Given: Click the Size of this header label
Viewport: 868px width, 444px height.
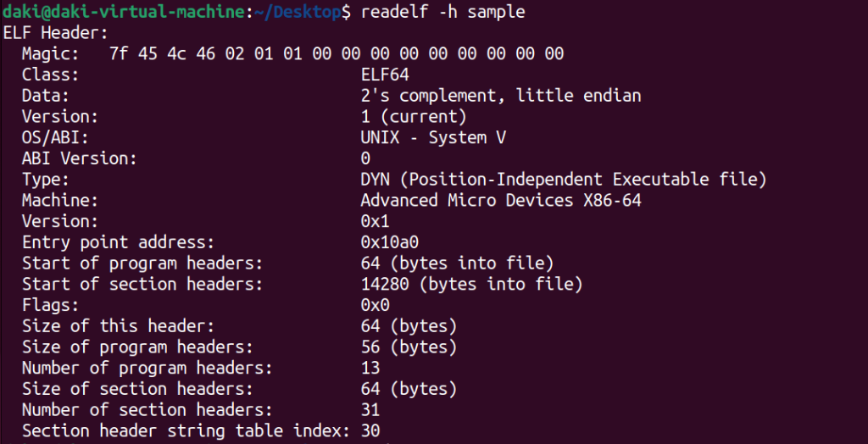Looking at the screenshot, I should coord(118,325).
